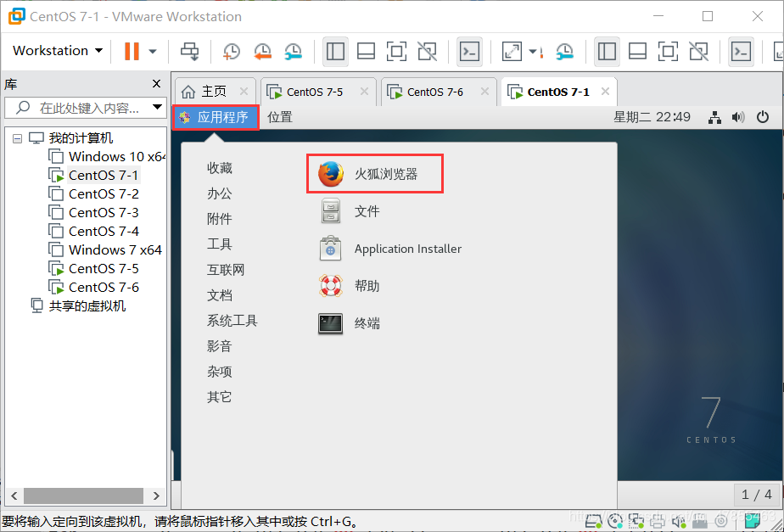Click the library scrollbar right arrow
The width and height of the screenshot is (784, 532).
tap(156, 496)
